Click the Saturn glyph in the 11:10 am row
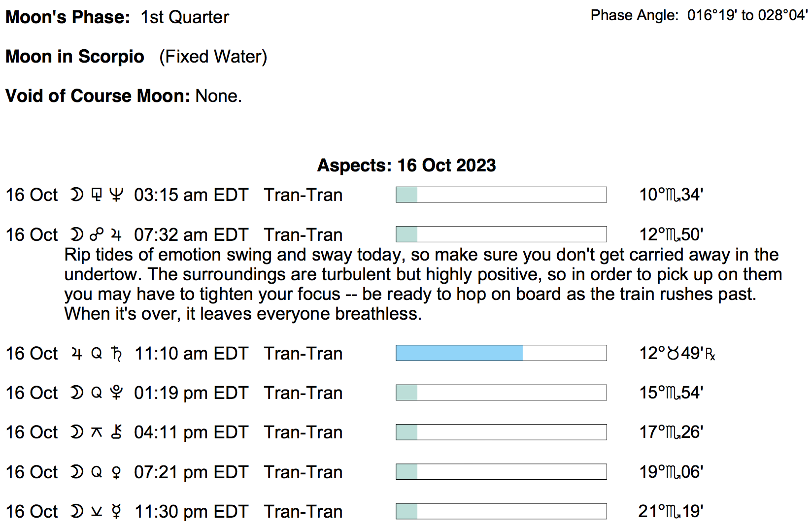 click(116, 353)
